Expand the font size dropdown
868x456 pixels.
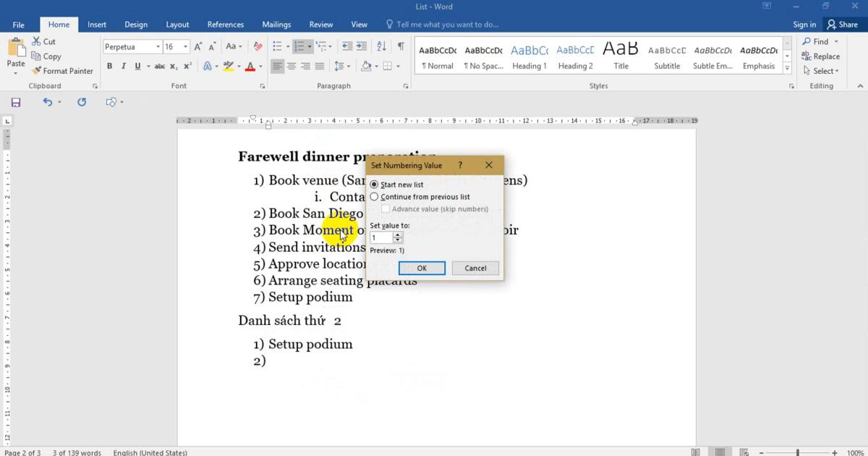(x=185, y=47)
